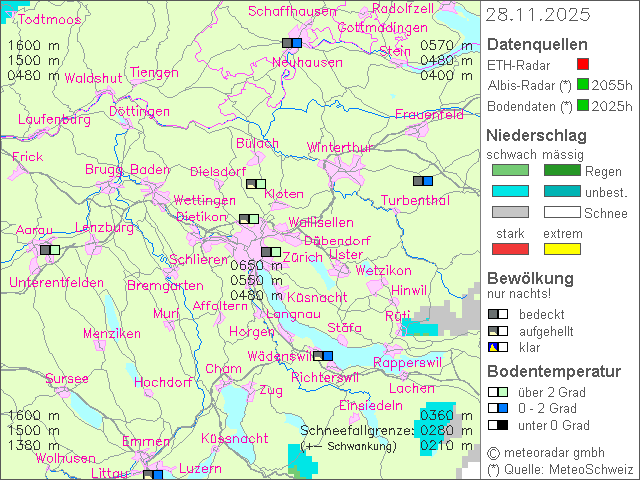The width and height of the screenshot is (640, 480).
Task: Select the light green 'schwach' Regen swatch
Action: [x=510, y=171]
